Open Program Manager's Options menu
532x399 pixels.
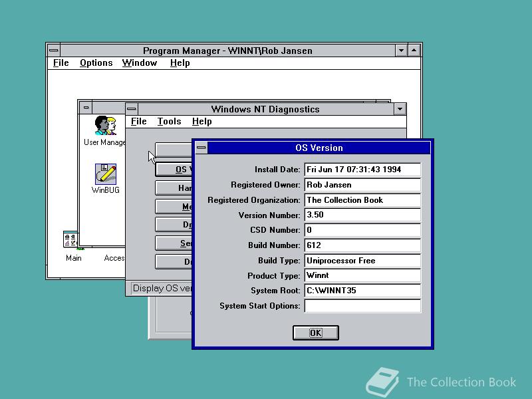96,63
